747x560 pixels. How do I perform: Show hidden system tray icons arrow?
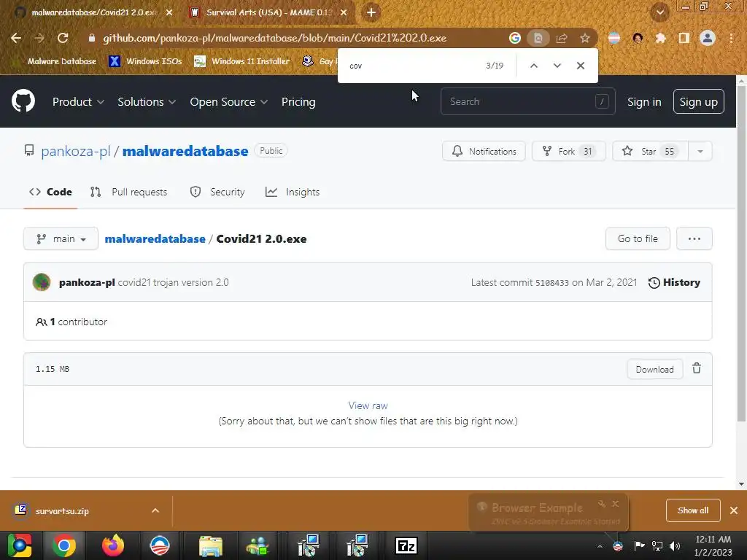[x=600, y=546]
